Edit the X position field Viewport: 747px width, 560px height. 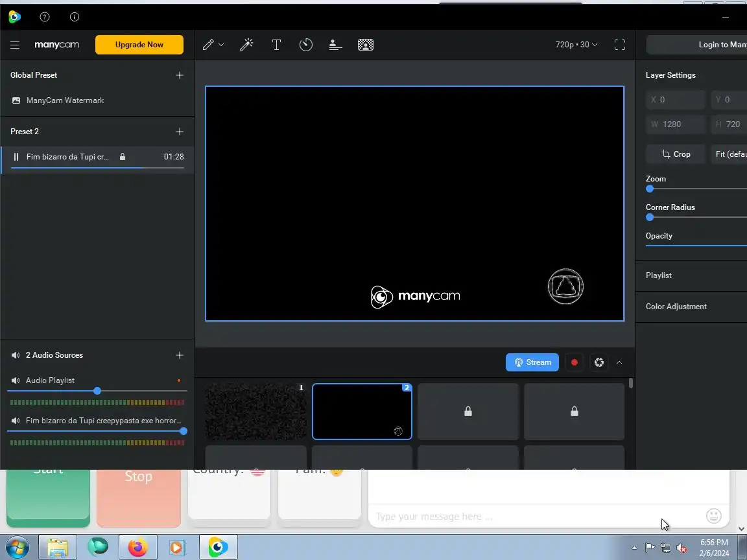coord(675,100)
